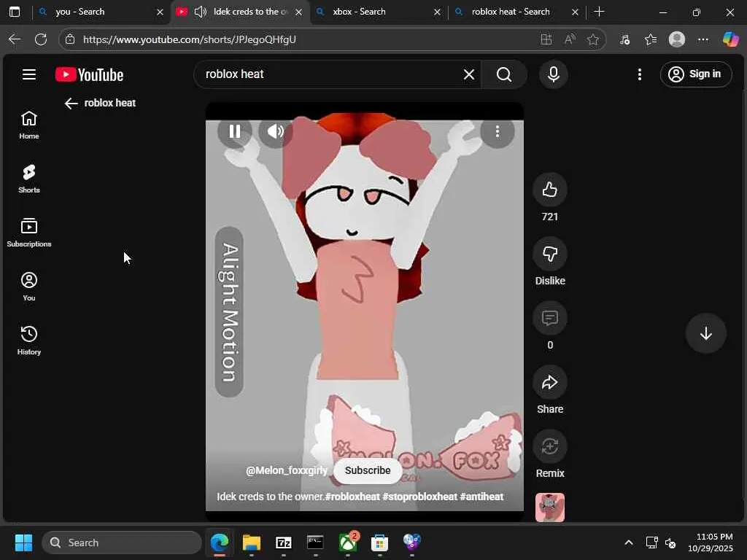Mute the Short's audio
The image size is (747, 560).
(x=275, y=131)
